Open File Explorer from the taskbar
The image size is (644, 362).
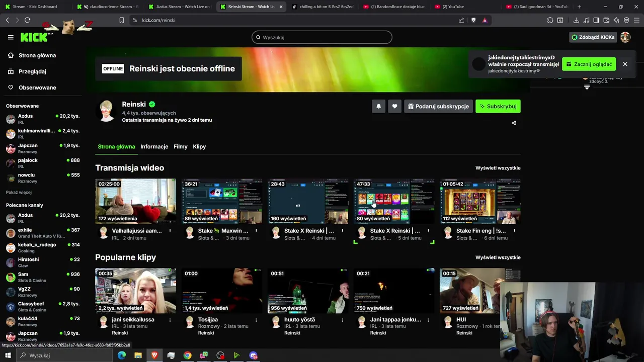(138, 355)
